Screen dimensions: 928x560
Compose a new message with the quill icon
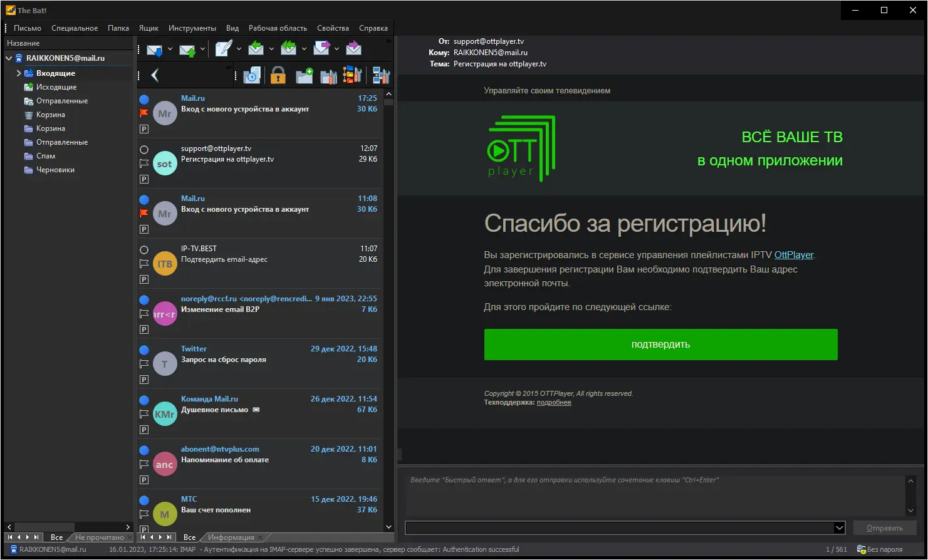(x=223, y=49)
